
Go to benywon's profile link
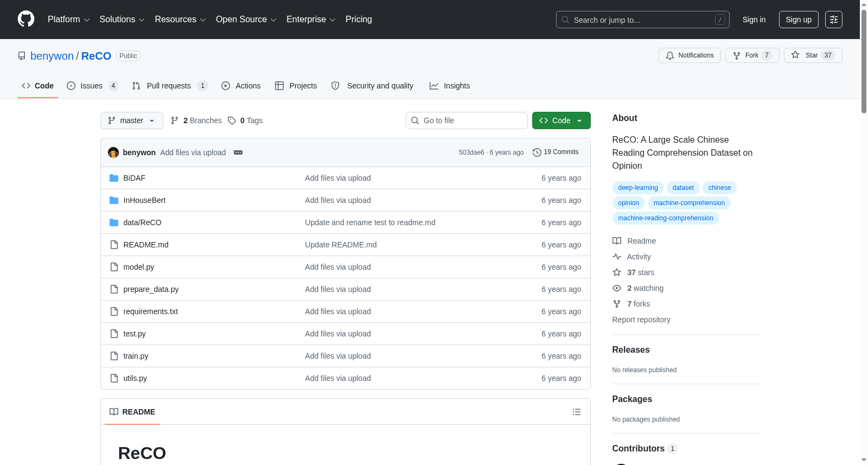click(x=52, y=56)
